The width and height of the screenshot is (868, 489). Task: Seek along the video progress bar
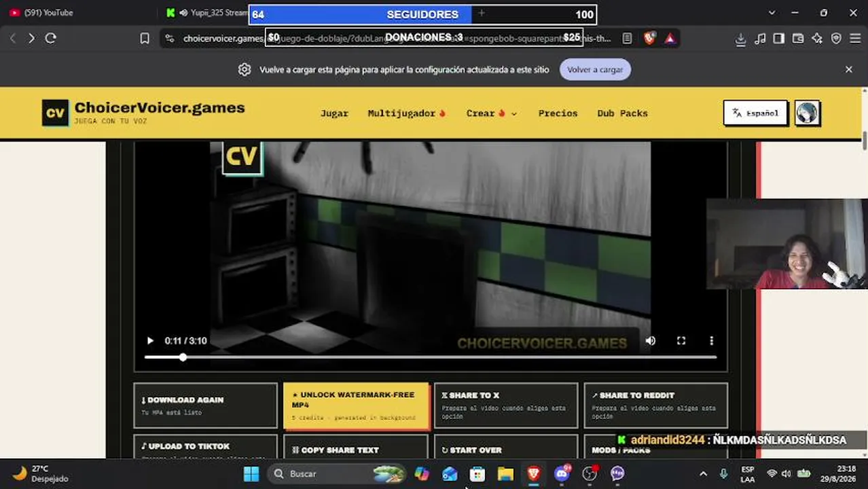click(431, 357)
